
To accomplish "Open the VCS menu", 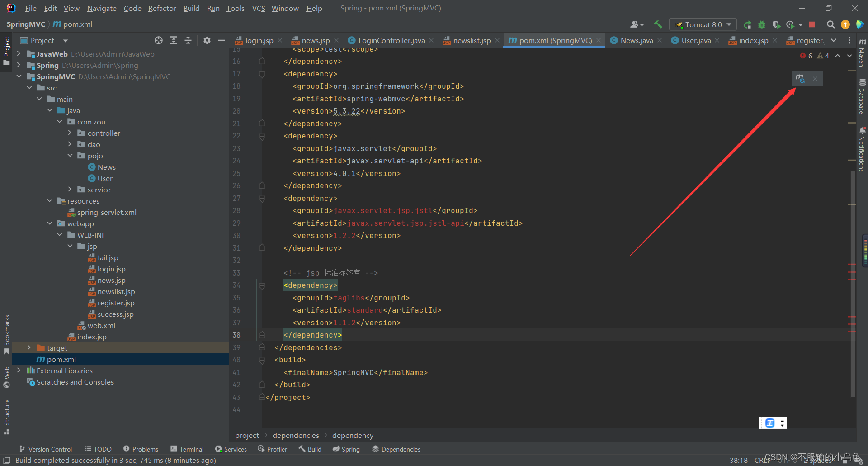I will 259,8.
